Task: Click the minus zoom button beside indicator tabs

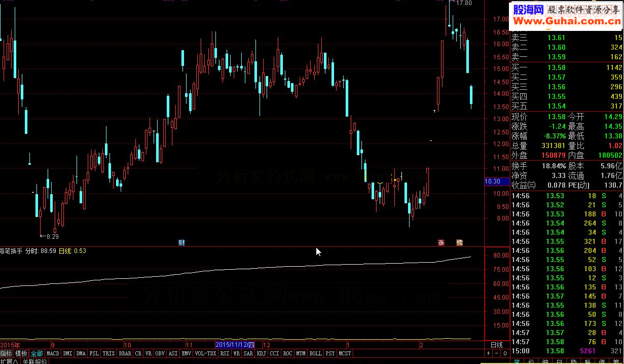Action: [x=497, y=353]
